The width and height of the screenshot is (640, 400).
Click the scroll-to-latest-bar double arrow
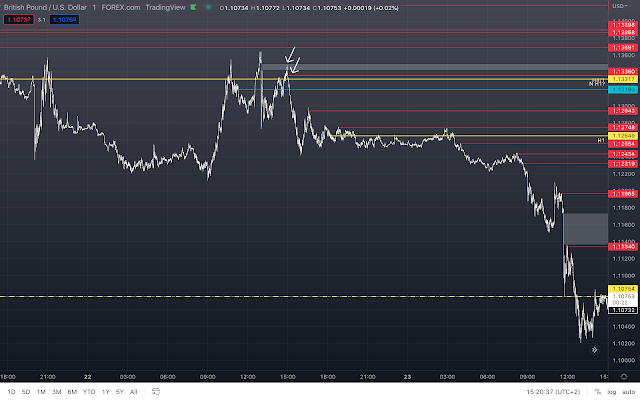coord(594,350)
